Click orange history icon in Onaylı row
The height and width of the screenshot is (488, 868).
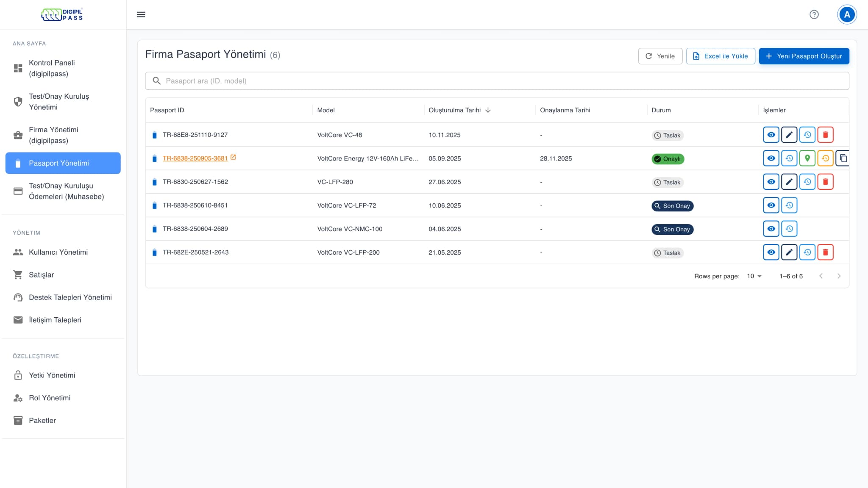click(825, 158)
